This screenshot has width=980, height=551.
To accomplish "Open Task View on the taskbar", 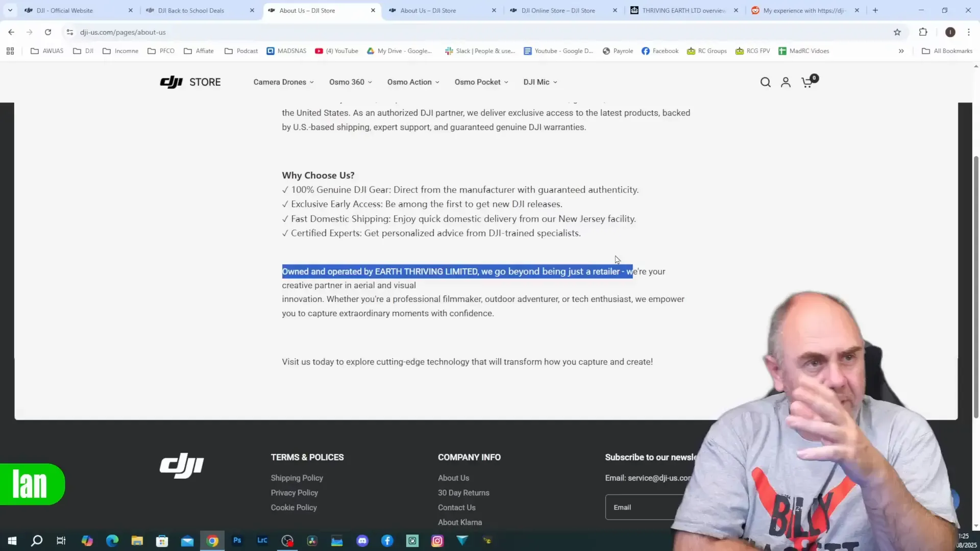I will pyautogui.click(x=61, y=541).
